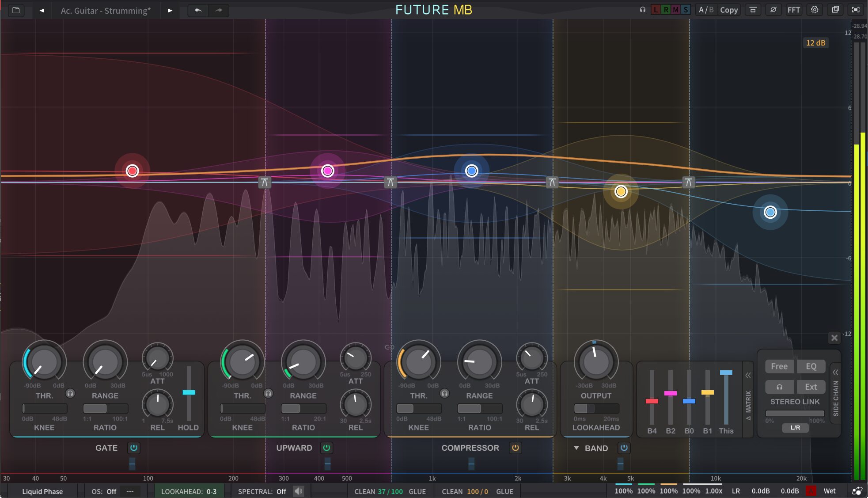Click the Copy button
This screenshot has width=868, height=498.
coord(729,10)
